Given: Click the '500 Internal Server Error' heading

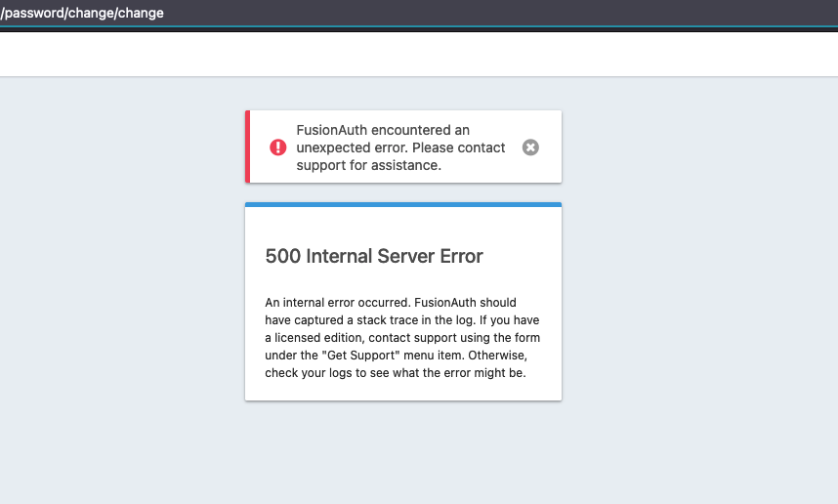Looking at the screenshot, I should 374,256.
